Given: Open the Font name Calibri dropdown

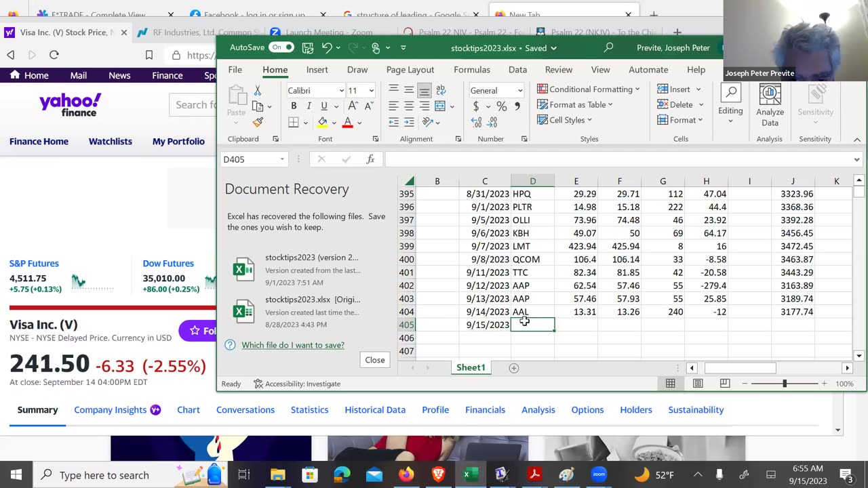Looking at the screenshot, I should coord(341,90).
